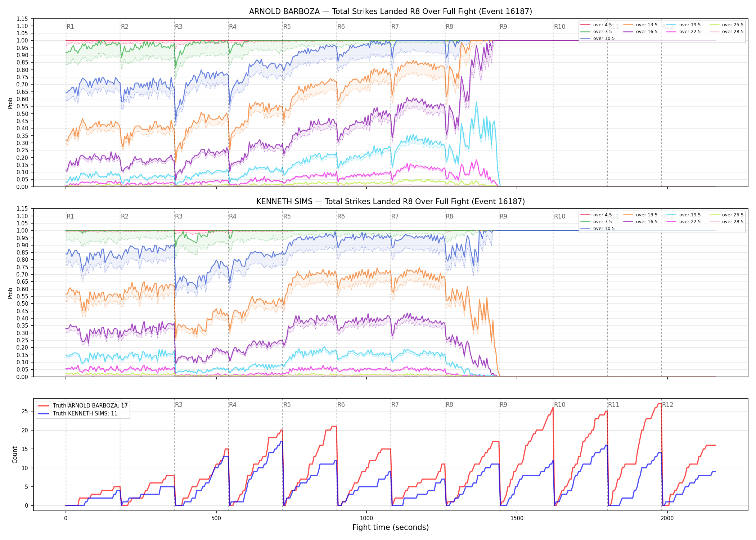Click the x-axis tick label 1000
756x540 pixels.
click(x=366, y=518)
